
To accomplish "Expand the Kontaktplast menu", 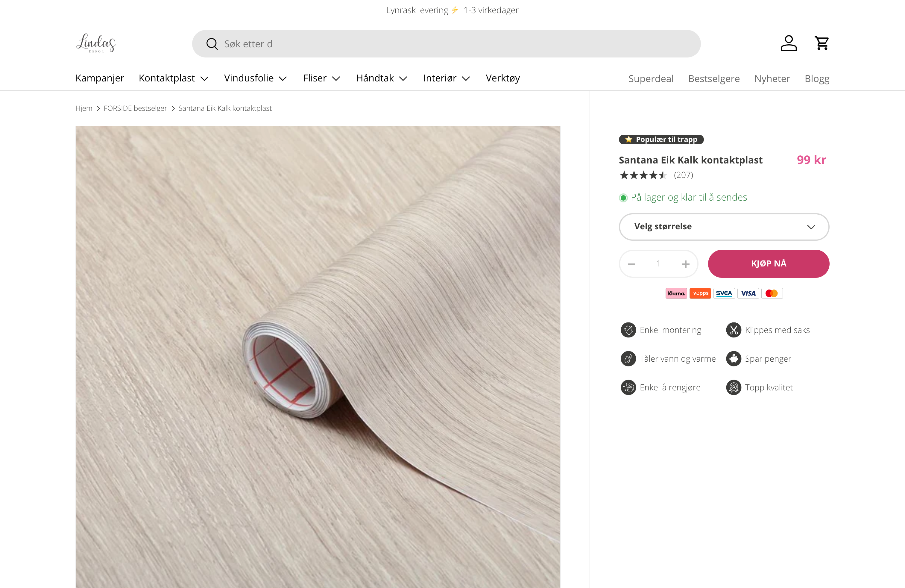I will 173,78.
